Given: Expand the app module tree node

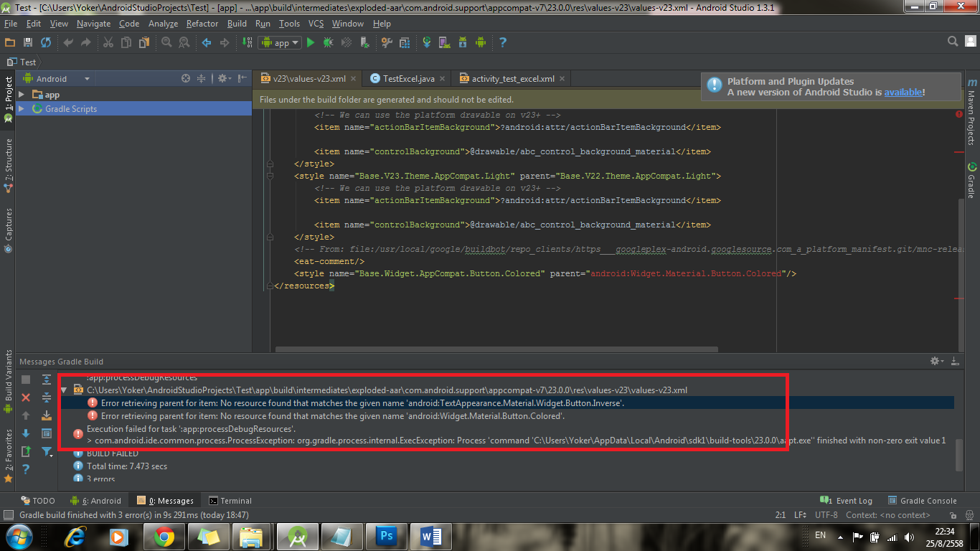Looking at the screenshot, I should pyautogui.click(x=21, y=95).
